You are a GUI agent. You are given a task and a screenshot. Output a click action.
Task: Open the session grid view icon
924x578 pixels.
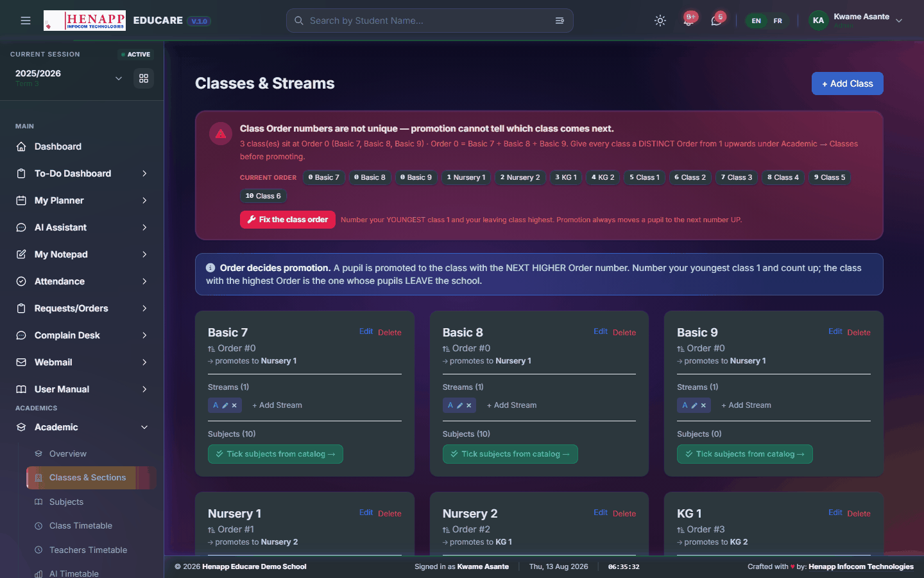click(144, 78)
